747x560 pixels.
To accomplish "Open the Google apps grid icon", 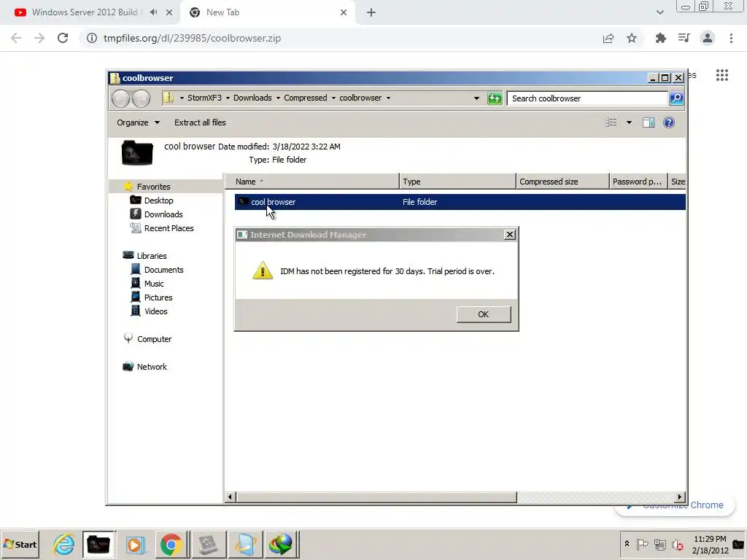I will (x=721, y=75).
